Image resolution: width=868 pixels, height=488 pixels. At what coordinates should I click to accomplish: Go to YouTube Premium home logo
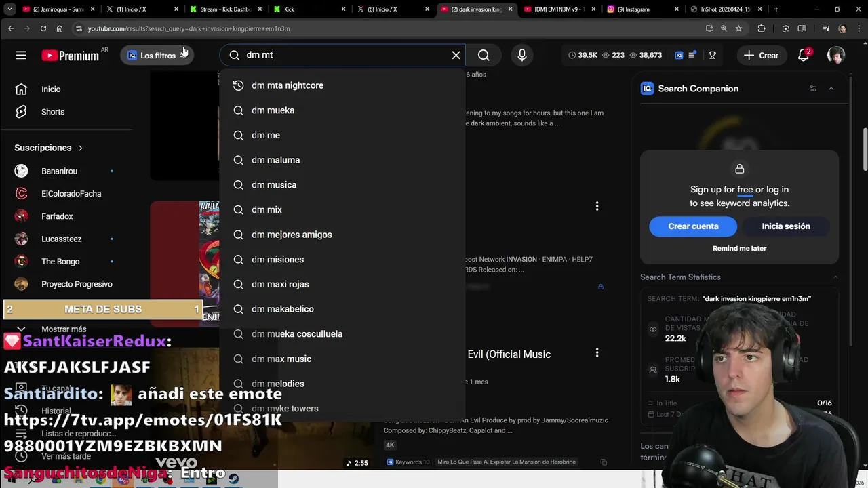[x=71, y=56]
